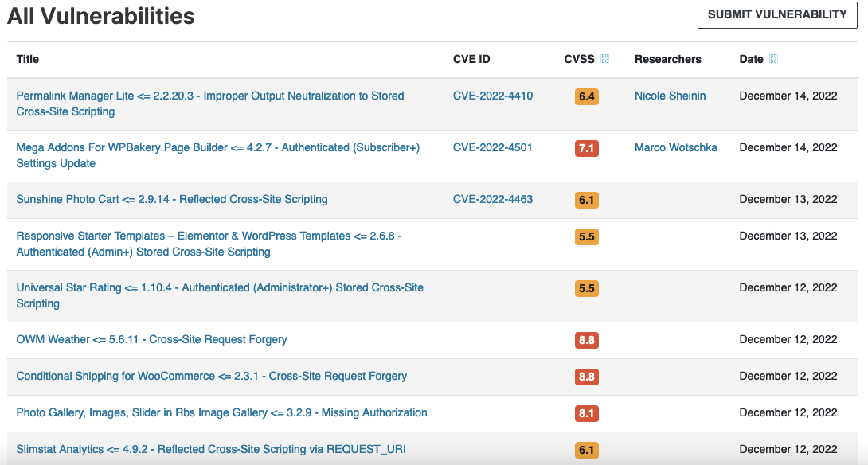
Task: Open Slimstat Analytics vulnerability entry
Action: (x=211, y=449)
